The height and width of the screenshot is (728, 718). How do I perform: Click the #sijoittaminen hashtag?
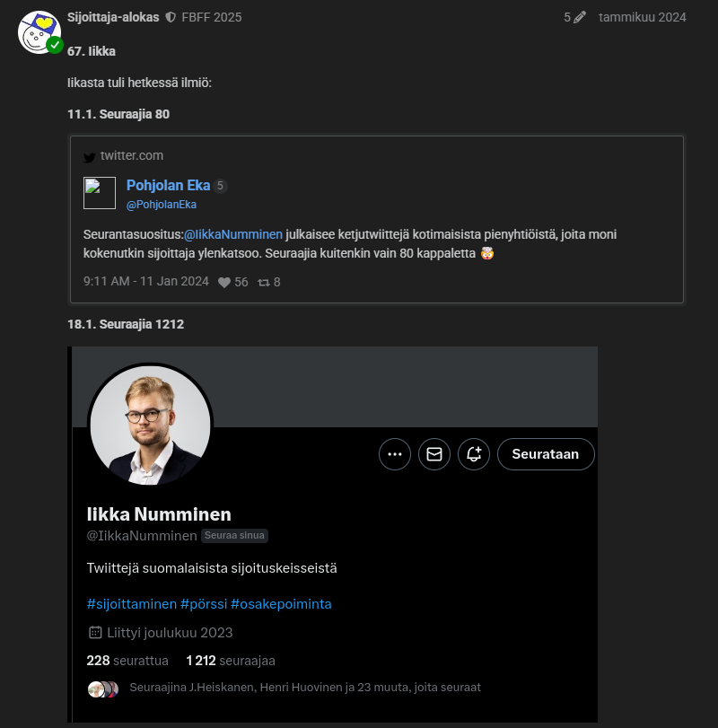pos(131,603)
